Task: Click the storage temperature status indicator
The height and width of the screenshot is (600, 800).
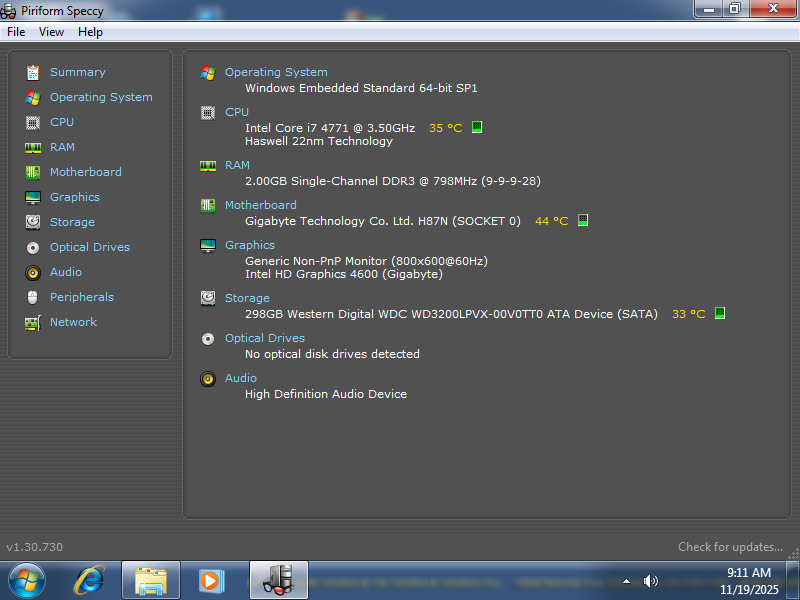Action: [720, 314]
